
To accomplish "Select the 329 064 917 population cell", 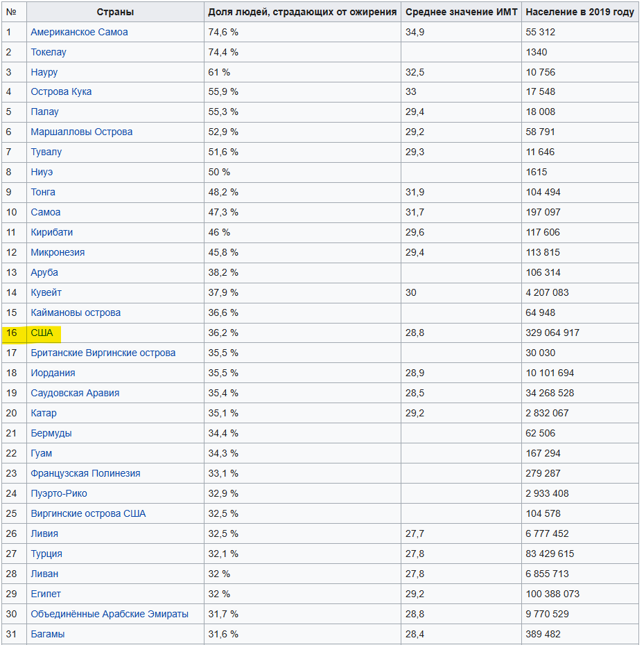I will tap(552, 333).
